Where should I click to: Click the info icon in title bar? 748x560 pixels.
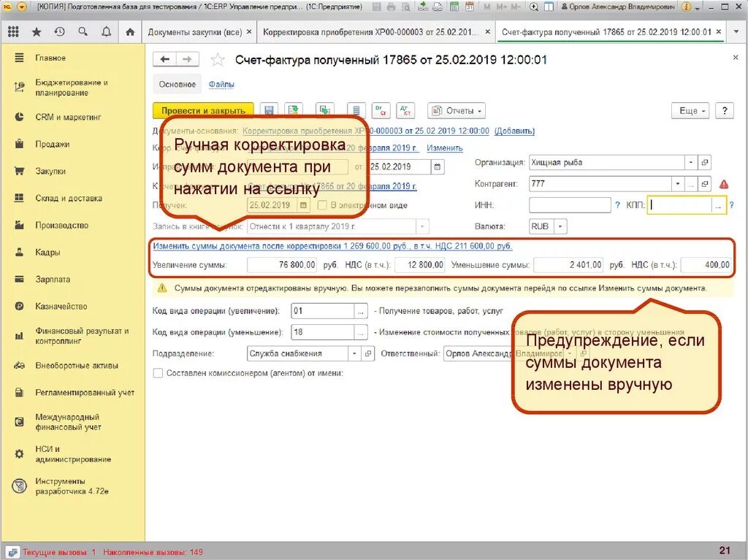click(x=686, y=7)
